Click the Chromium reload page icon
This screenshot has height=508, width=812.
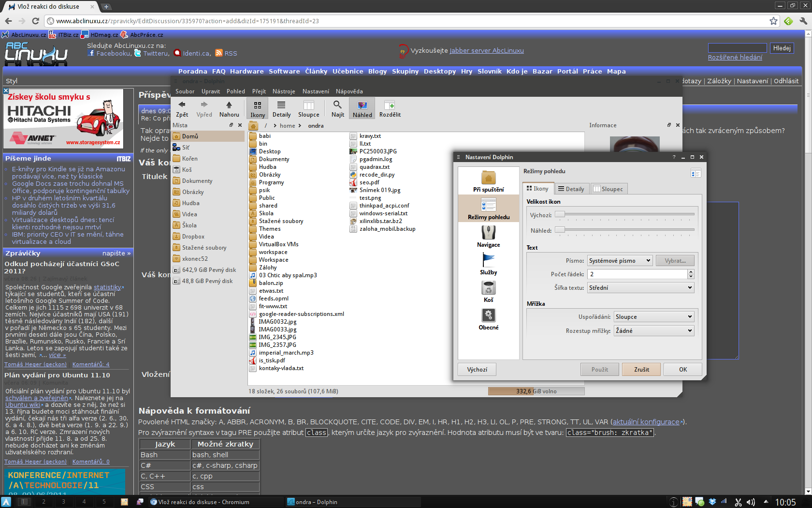35,21
